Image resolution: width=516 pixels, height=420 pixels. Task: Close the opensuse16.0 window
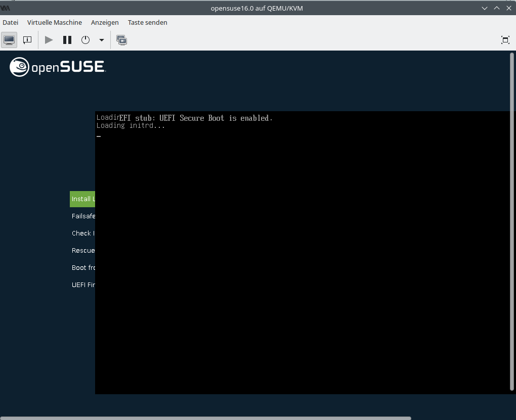click(509, 8)
